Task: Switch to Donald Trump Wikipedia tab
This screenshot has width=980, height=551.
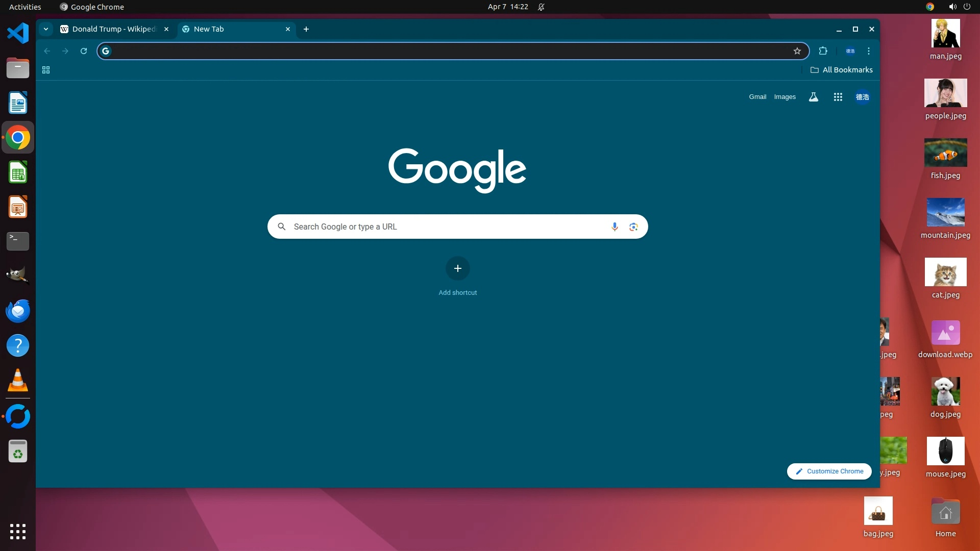Action: (113, 29)
